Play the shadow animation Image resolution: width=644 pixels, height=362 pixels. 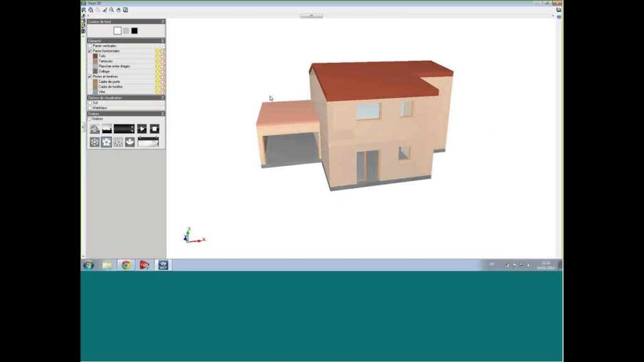(142, 129)
